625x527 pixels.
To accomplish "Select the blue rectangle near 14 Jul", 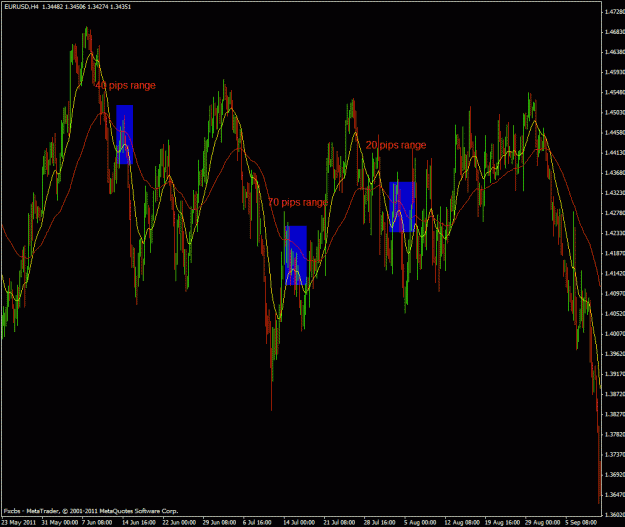I will (x=296, y=256).
